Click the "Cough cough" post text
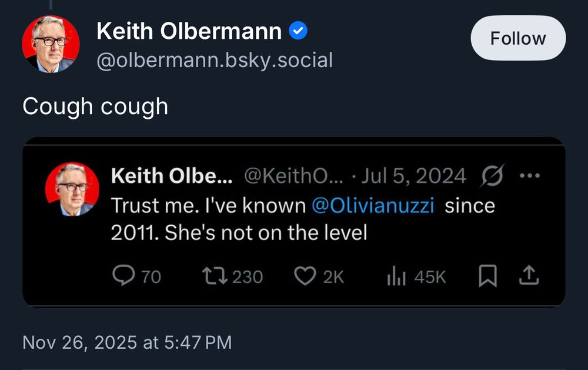The height and width of the screenshot is (370, 588). coord(95,106)
